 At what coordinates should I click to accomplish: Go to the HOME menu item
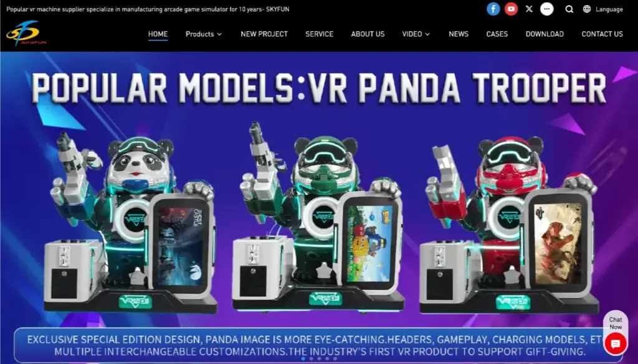tap(158, 34)
